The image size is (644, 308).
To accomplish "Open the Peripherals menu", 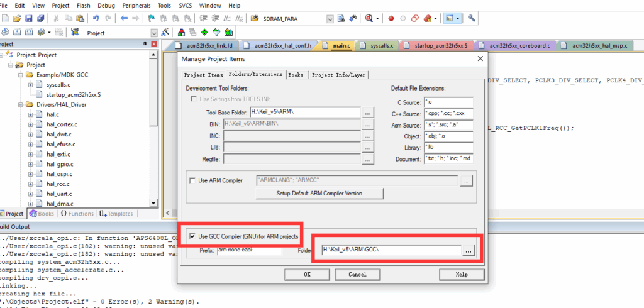I will point(136,6).
